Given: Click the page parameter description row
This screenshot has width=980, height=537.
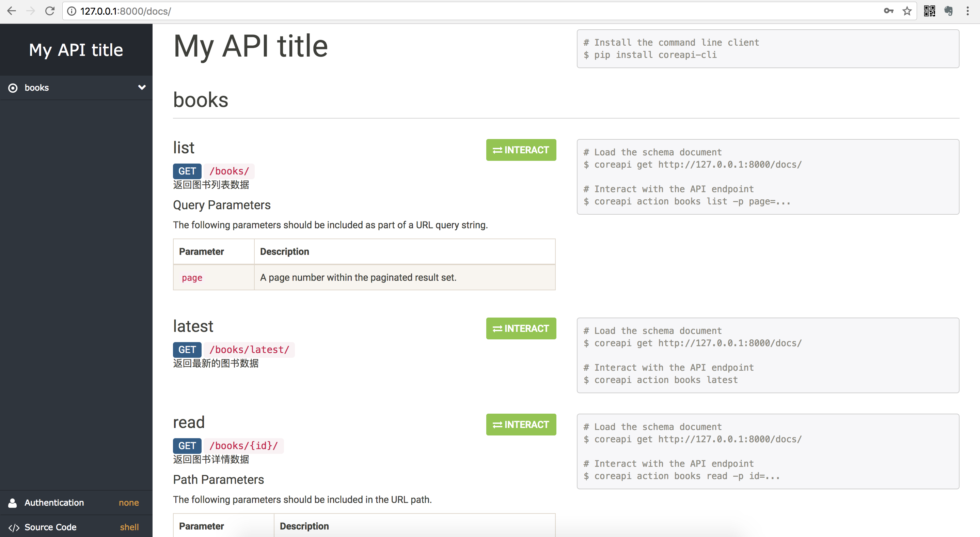Looking at the screenshot, I should (363, 277).
